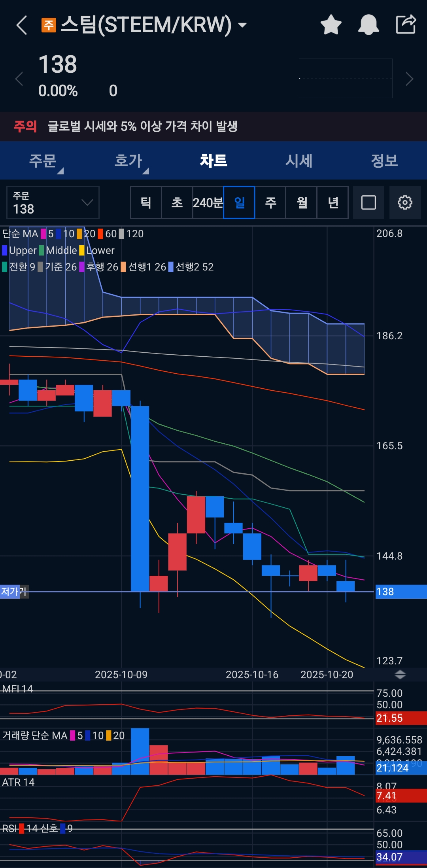
Task: Select the 일 daily interval
Action: pyautogui.click(x=239, y=202)
